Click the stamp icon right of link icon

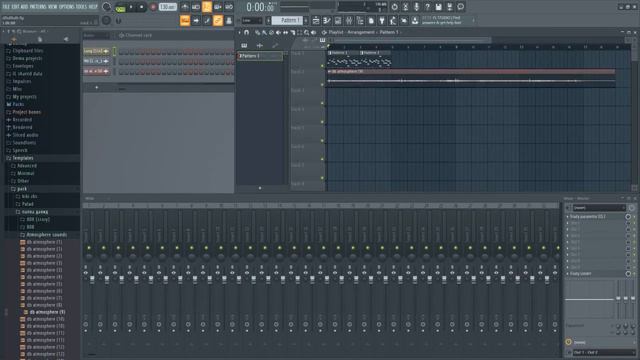[x=229, y=20]
